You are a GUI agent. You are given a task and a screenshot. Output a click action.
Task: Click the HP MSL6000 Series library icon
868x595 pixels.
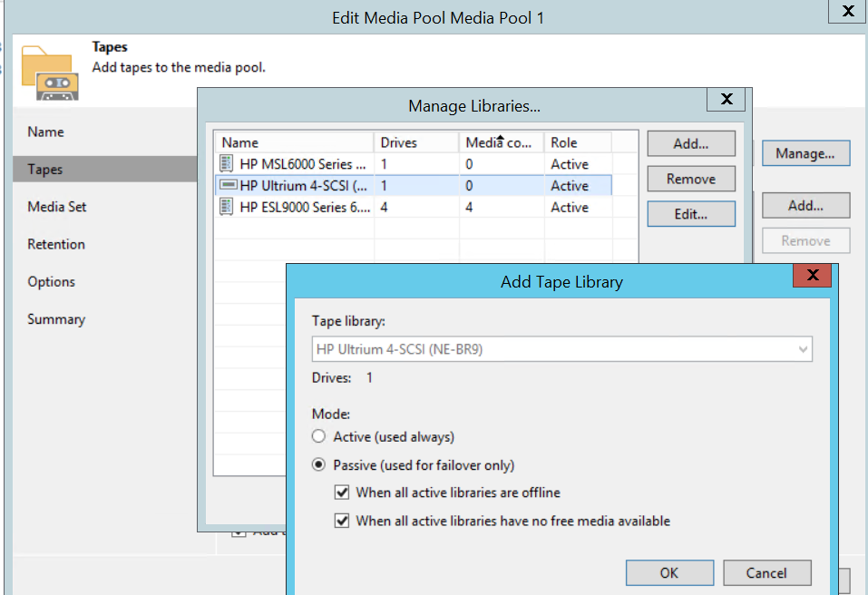click(x=227, y=164)
